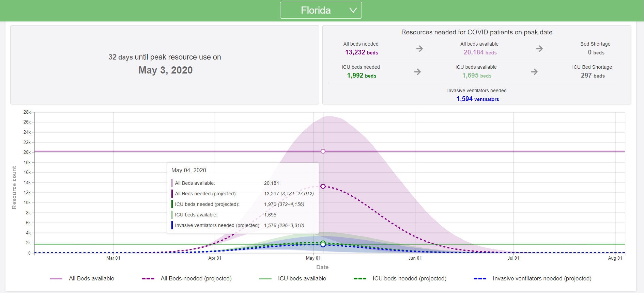Click the 1,594 ventilators value
Viewport: 644px width, 293px height.
tap(478, 99)
